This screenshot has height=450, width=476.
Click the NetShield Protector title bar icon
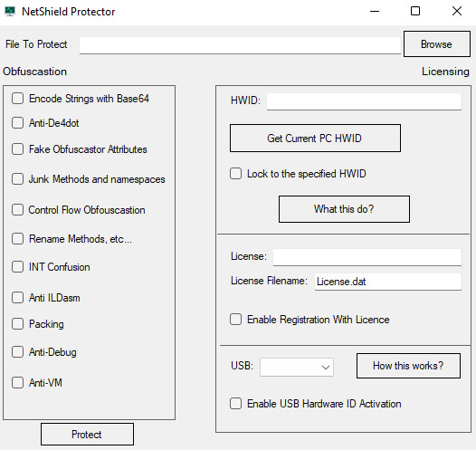pyautogui.click(x=10, y=12)
